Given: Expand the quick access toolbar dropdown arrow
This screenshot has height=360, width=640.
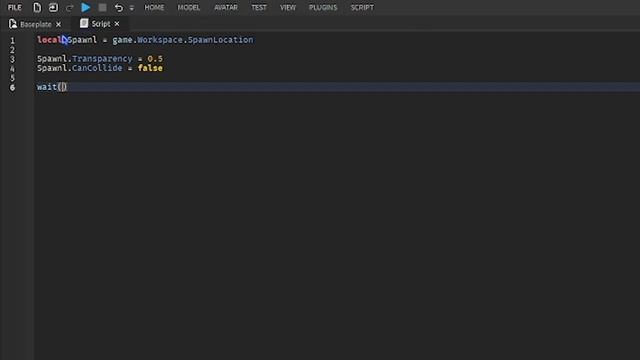Looking at the screenshot, I should coord(131,8).
